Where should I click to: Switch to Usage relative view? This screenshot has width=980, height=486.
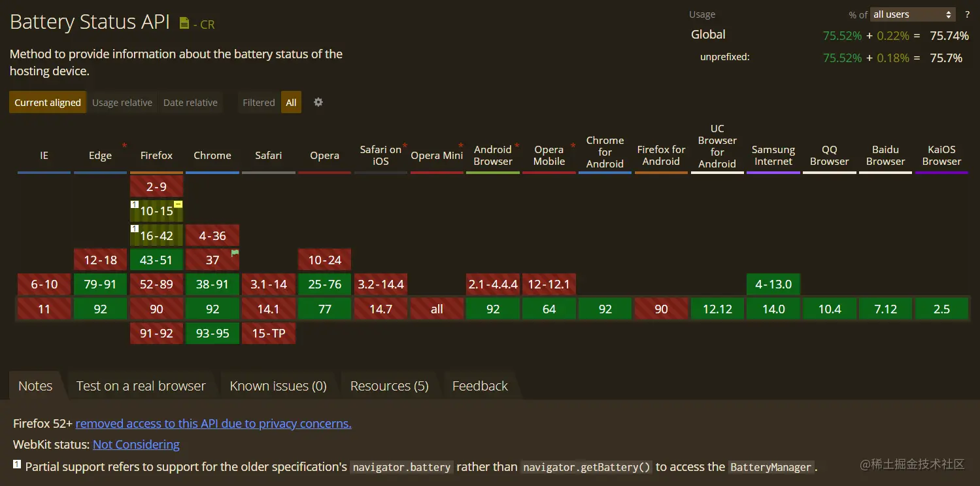[x=122, y=102]
